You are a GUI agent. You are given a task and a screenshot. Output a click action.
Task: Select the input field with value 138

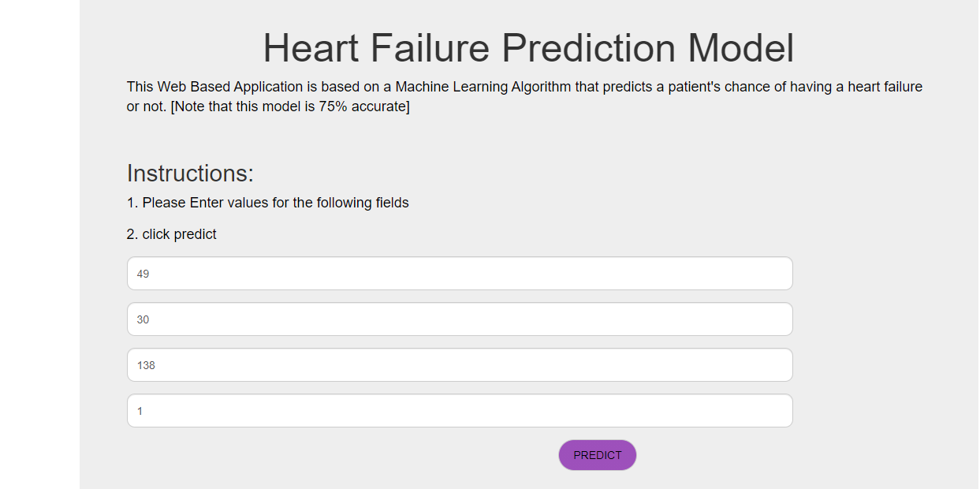click(460, 365)
